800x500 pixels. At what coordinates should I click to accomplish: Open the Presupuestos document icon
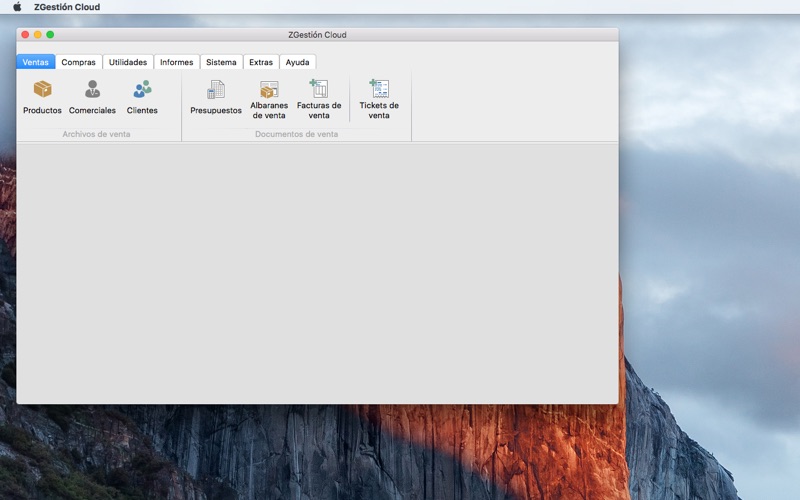tap(216, 89)
